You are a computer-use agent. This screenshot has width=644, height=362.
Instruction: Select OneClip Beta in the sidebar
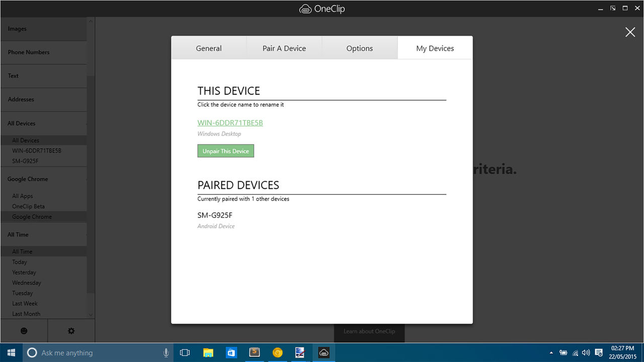coord(44,206)
